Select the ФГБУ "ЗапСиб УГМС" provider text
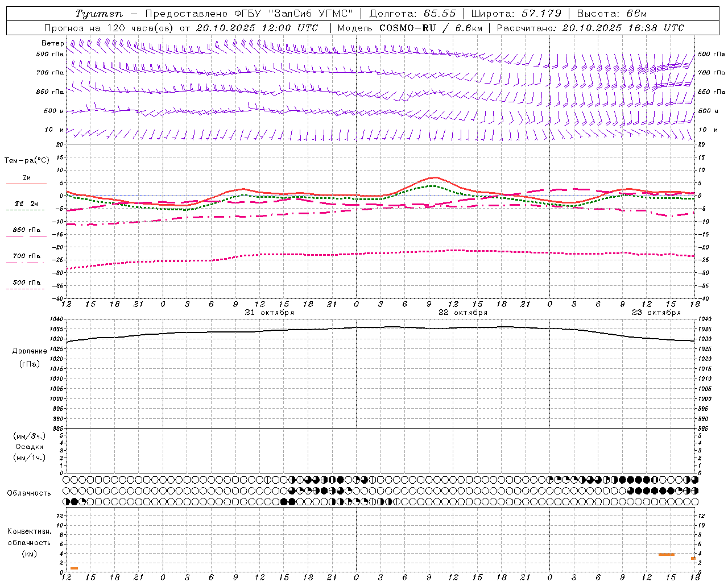Image resolution: width=728 pixels, height=582 pixels. (294, 14)
